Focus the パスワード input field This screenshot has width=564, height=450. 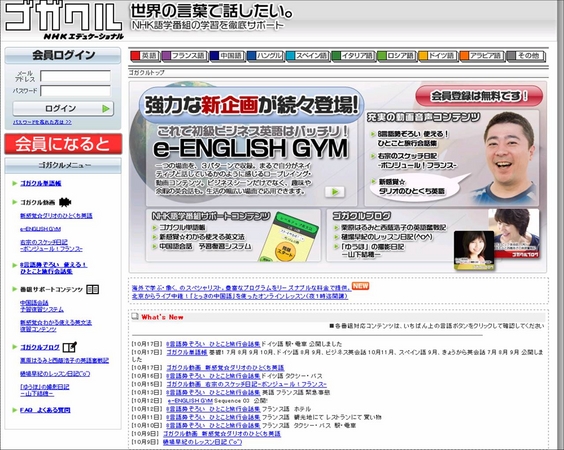click(x=76, y=91)
